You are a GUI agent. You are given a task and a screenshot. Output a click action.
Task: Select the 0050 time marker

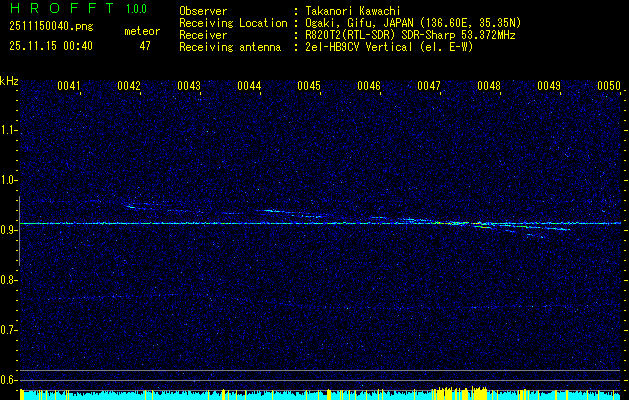click(x=609, y=87)
